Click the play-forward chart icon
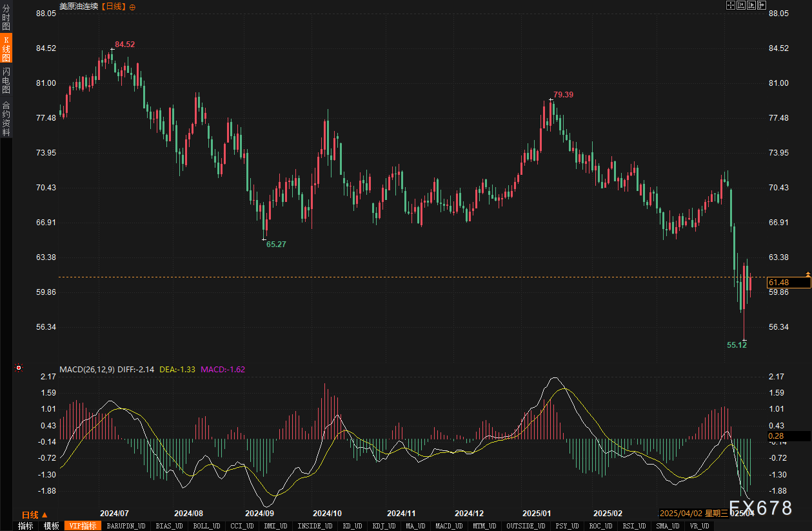This screenshot has width=812, height=531. point(751,6)
